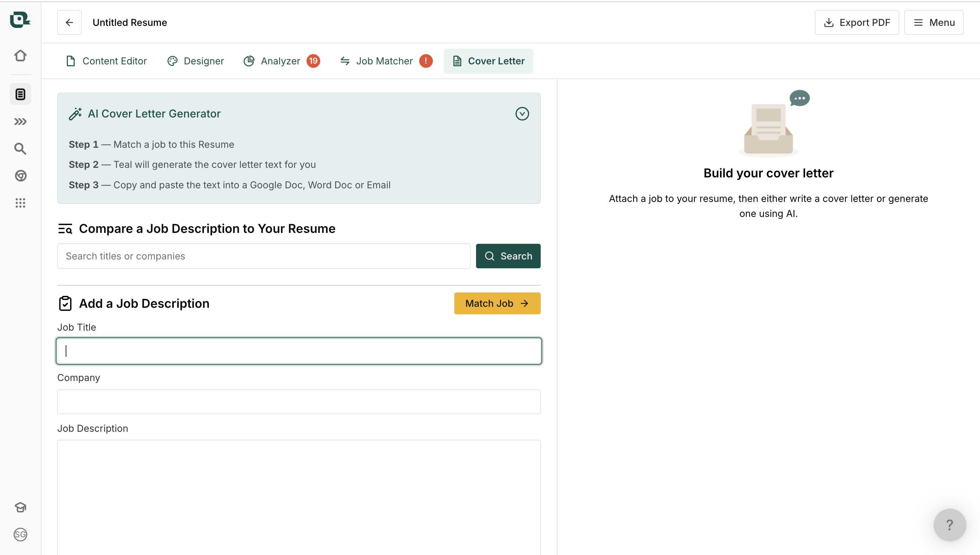
Task: Open the dotted grid apps icon
Action: pyautogui.click(x=20, y=203)
